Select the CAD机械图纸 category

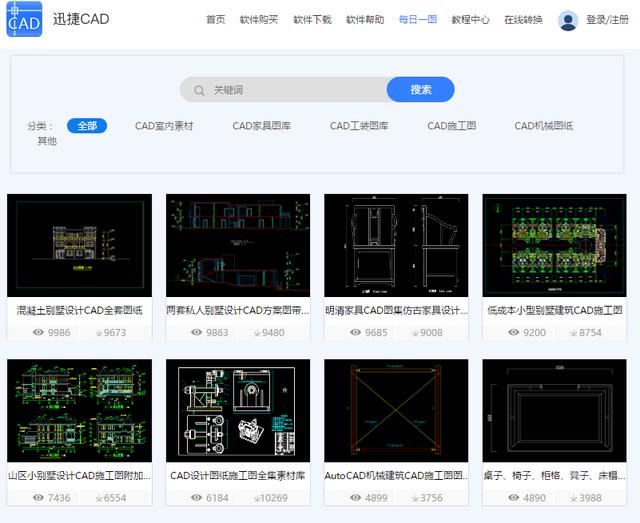(x=544, y=126)
